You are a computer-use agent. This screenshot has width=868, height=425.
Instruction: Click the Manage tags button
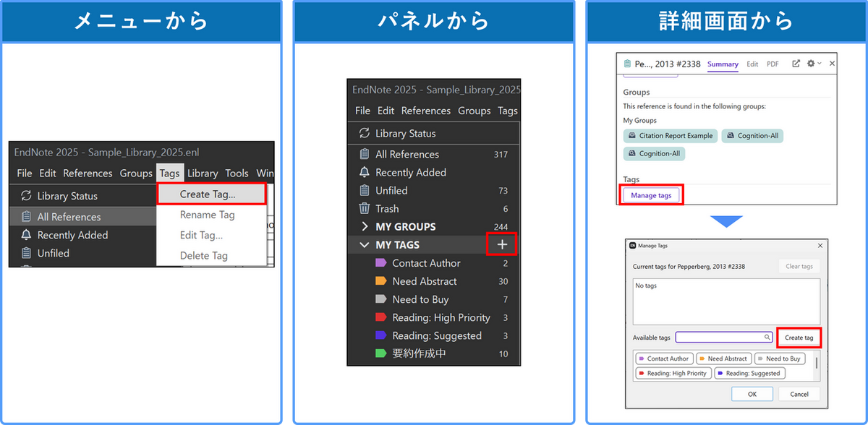coord(651,196)
